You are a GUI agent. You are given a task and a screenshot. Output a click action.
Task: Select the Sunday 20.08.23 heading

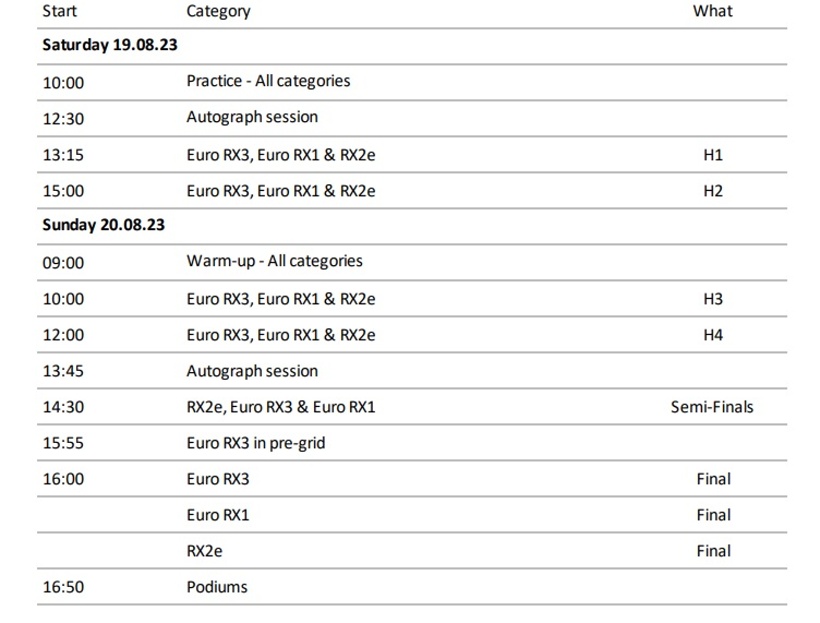(104, 225)
